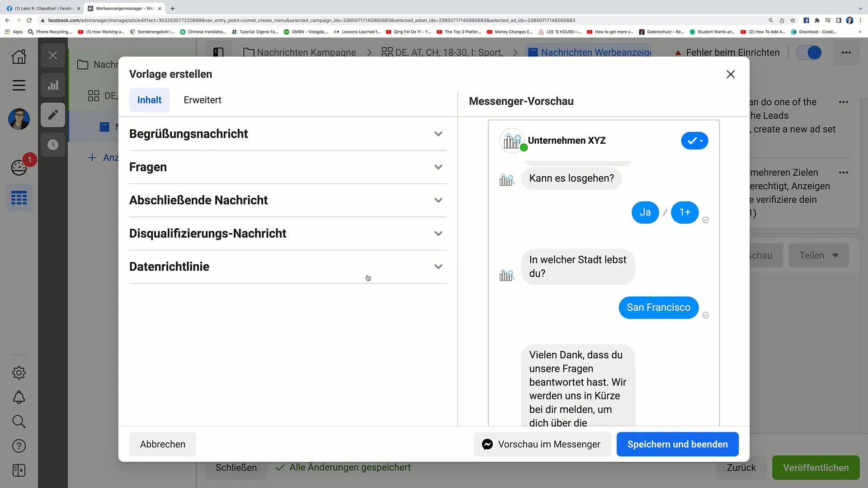
Task: Open the cookie icon with notification badge
Action: pyautogui.click(x=19, y=168)
